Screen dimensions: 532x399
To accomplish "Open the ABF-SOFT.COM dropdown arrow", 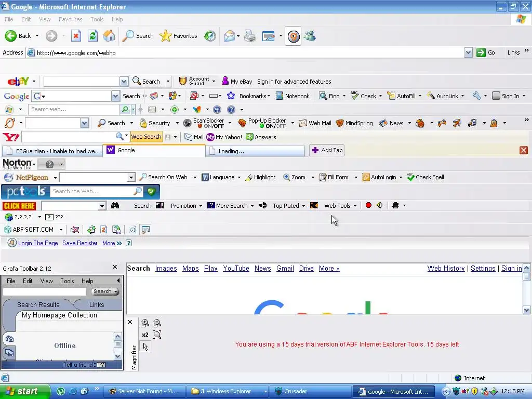I will point(61,230).
